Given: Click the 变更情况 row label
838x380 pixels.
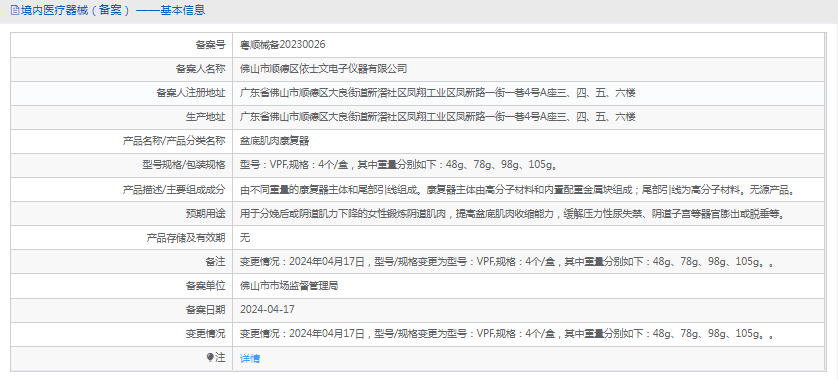Looking at the screenshot, I should tap(206, 335).
